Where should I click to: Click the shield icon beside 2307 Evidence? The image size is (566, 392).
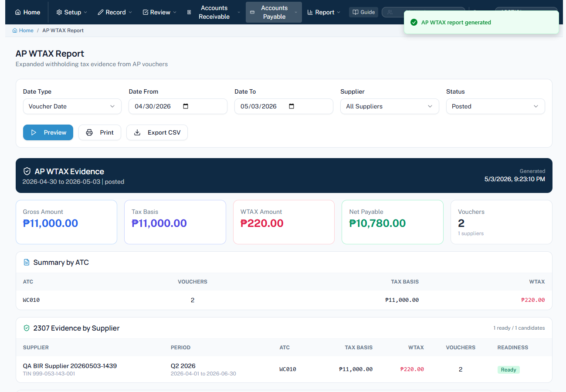coord(27,328)
